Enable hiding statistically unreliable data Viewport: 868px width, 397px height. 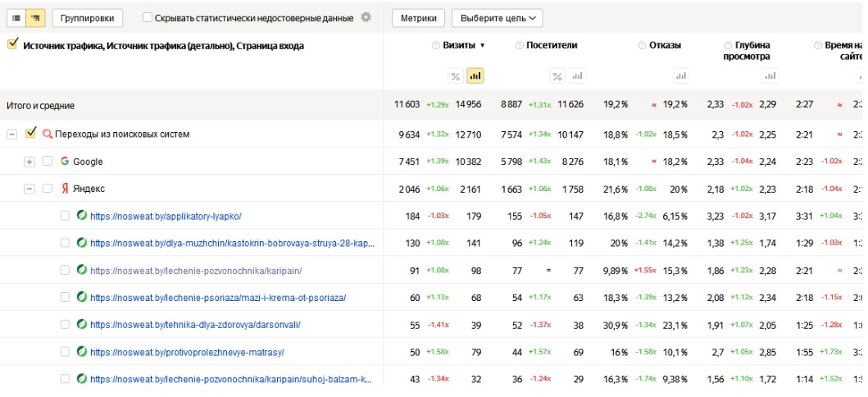[x=148, y=17]
